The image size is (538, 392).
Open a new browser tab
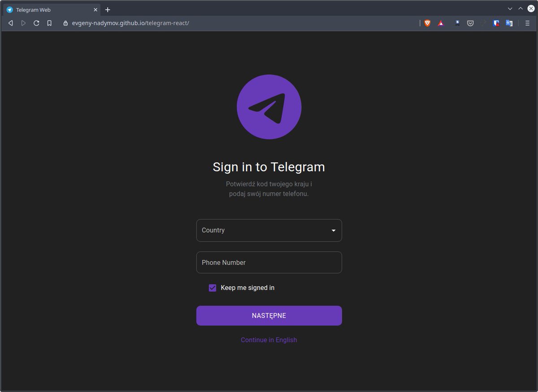tap(108, 9)
